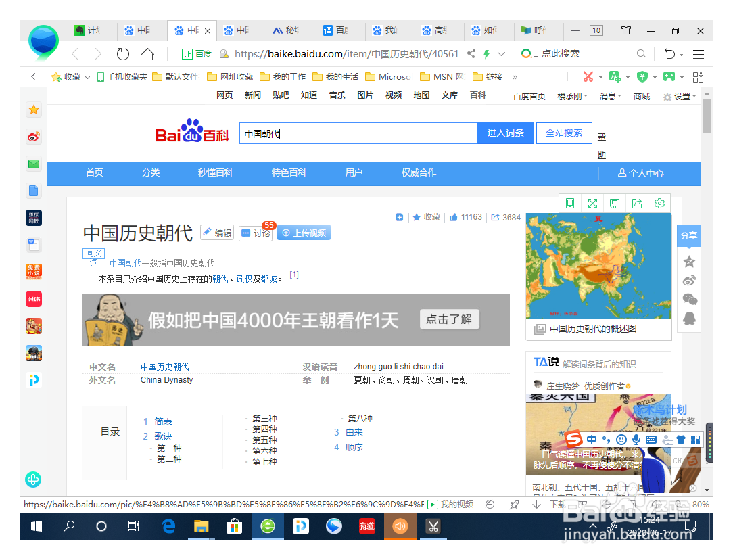Click the share icon in the address bar

[x=471, y=53]
